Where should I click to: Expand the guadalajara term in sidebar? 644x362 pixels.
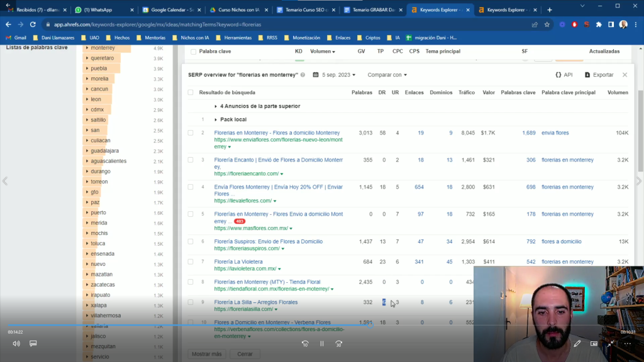[x=87, y=151]
